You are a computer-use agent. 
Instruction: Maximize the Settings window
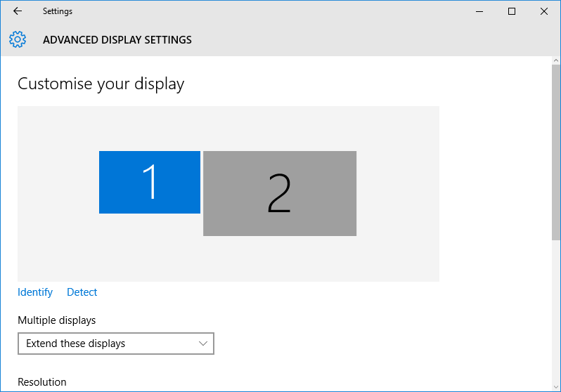pyautogui.click(x=512, y=11)
